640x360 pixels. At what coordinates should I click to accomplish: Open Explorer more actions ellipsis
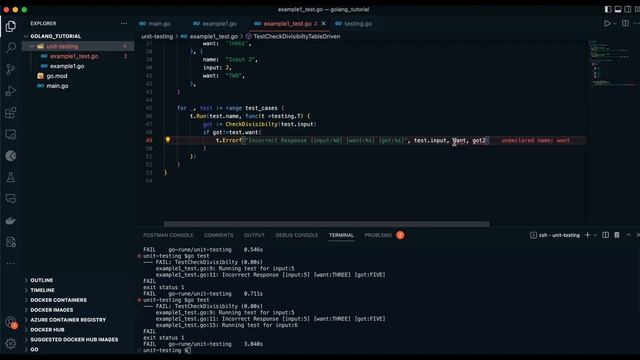[124, 24]
